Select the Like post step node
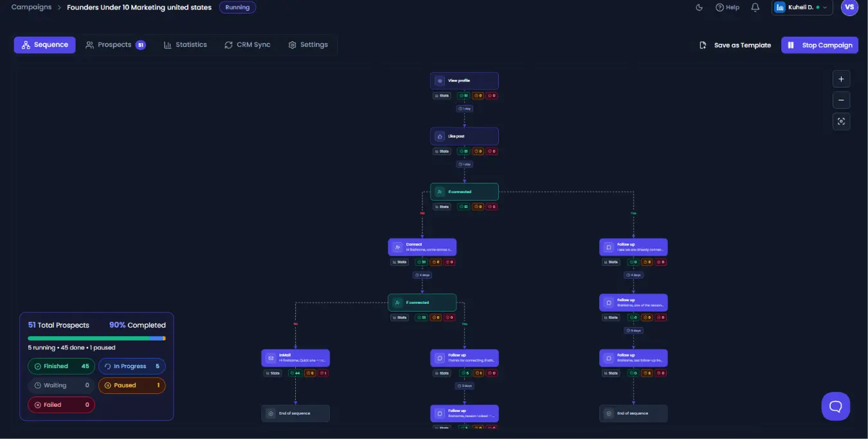The image size is (868, 439). click(x=464, y=136)
